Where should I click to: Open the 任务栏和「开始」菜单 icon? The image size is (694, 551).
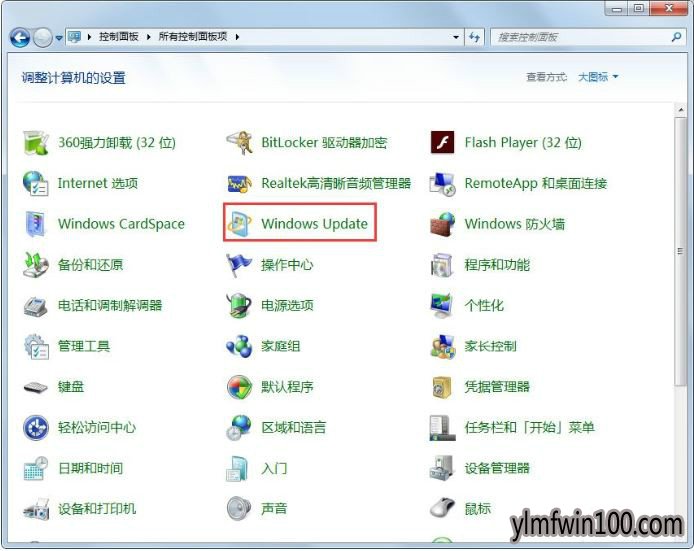point(443,428)
